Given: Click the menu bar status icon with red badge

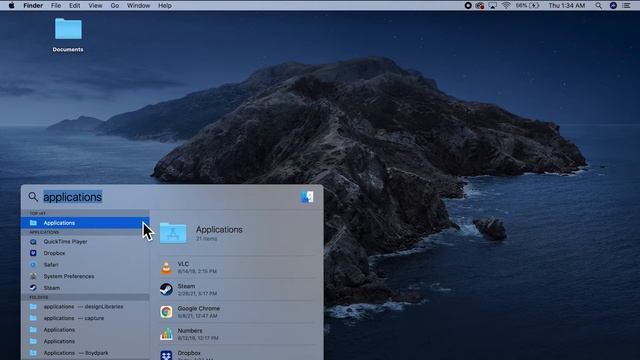Looking at the screenshot, I should coord(480,5).
